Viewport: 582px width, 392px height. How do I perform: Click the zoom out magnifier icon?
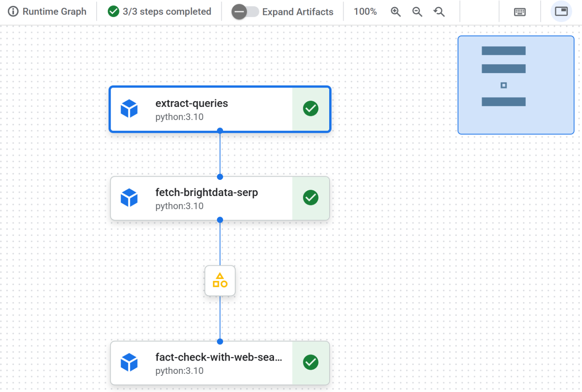(417, 12)
